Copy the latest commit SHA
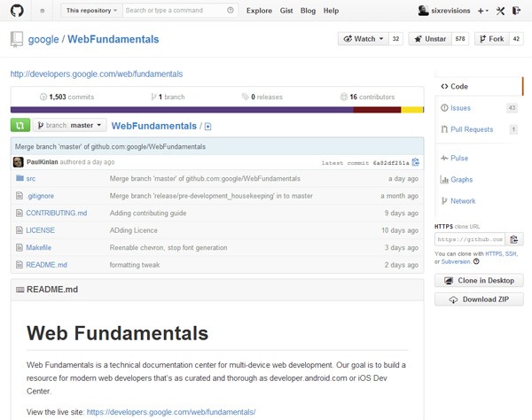 416,162
